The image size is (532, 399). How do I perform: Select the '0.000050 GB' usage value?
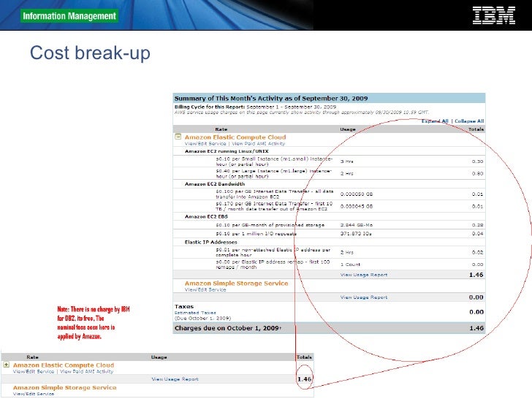click(x=357, y=194)
